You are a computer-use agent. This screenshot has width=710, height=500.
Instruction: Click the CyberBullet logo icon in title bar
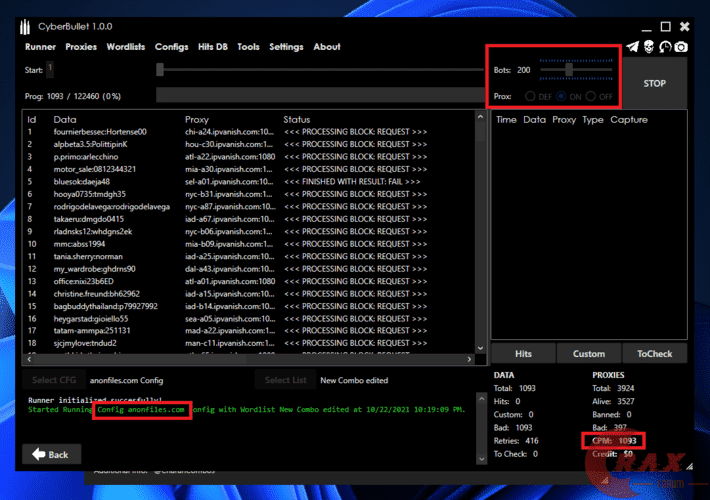pos(25,27)
